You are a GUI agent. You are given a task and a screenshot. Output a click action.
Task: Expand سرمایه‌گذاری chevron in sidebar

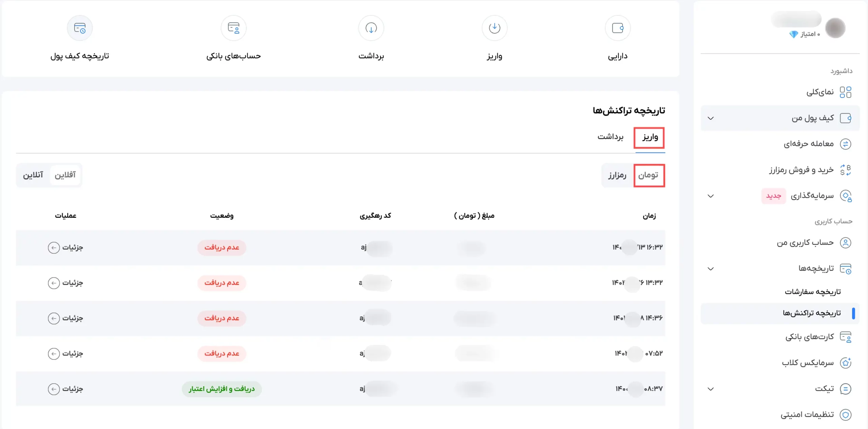point(711,196)
